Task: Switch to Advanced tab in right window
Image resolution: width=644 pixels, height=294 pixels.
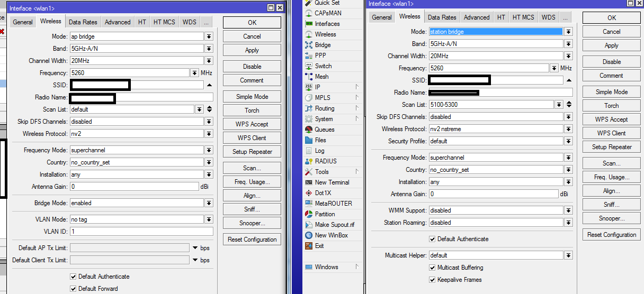Action: [477, 17]
